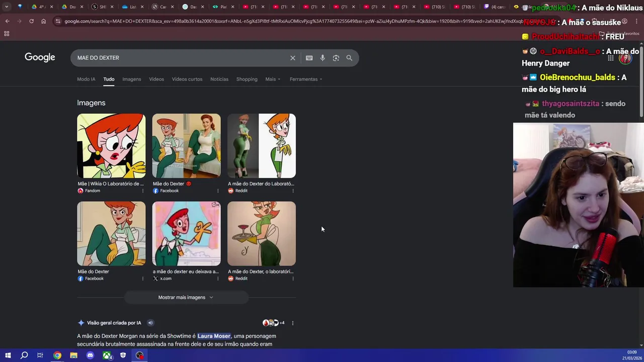This screenshot has height=362, width=644.
Task: Open Facebook sitting Mãe do Dexter thumbnail
Action: (x=111, y=234)
